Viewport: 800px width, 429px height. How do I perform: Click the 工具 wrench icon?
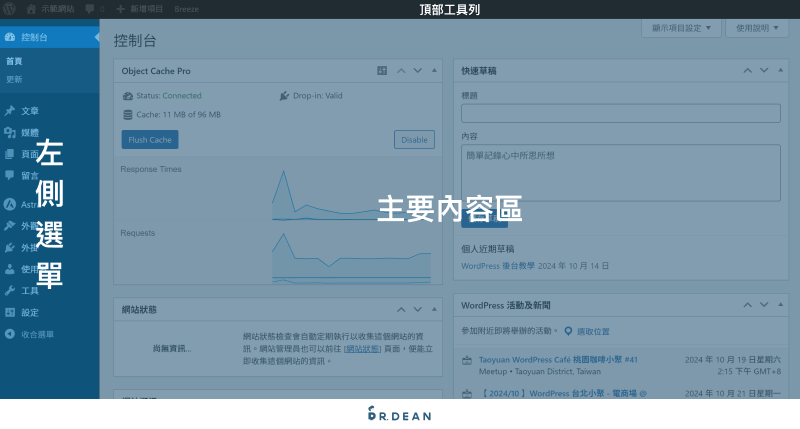point(10,291)
